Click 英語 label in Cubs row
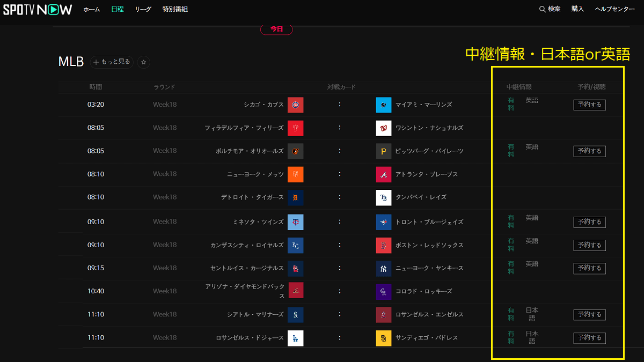 click(x=532, y=100)
